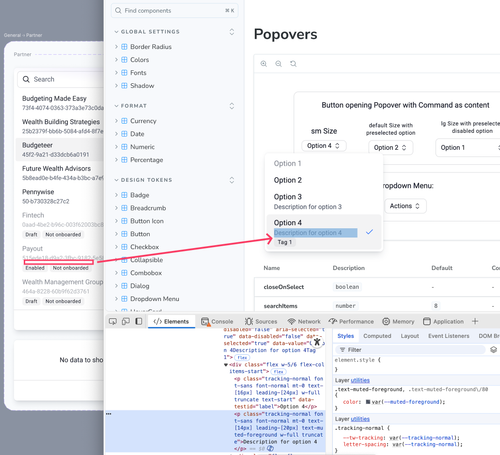This screenshot has height=455, width=500.
Task: Click the zoom out magnifier icon
Action: pos(278,64)
